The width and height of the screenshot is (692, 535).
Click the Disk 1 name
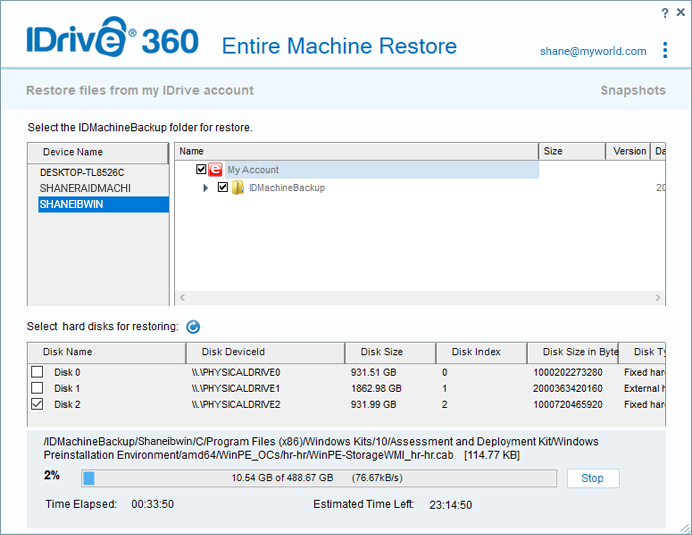coord(67,388)
